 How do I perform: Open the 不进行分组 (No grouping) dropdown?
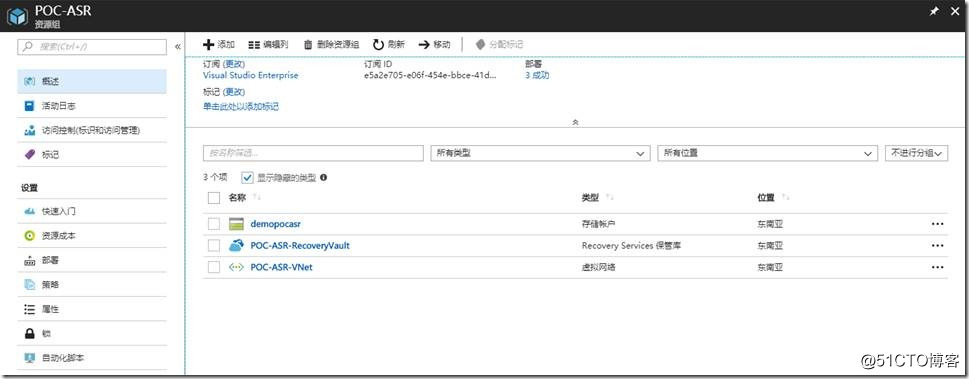pyautogui.click(x=916, y=153)
